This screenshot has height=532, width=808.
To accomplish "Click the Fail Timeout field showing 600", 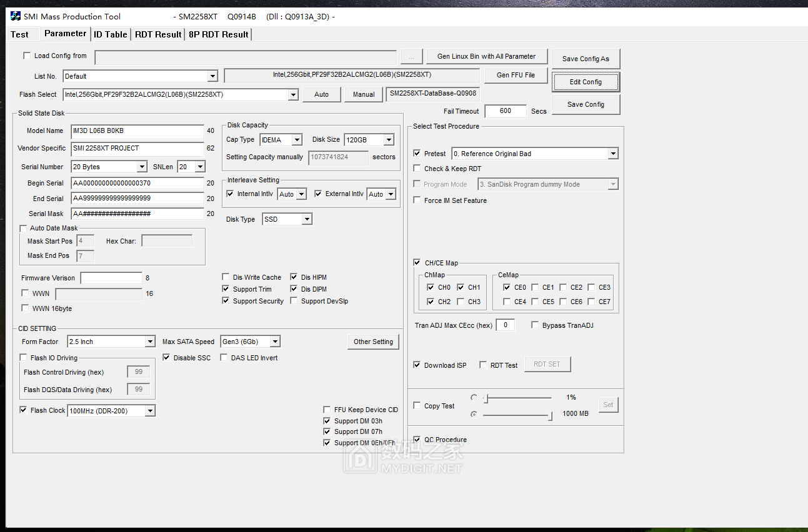I will [x=506, y=111].
